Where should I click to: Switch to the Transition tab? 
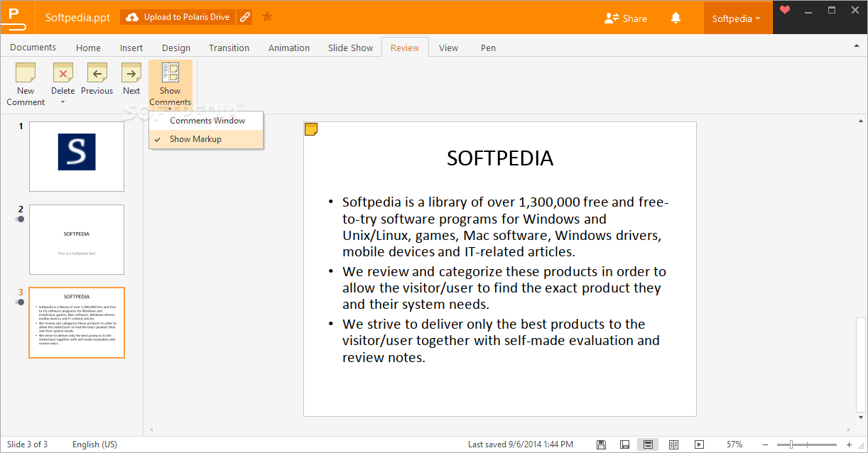229,48
